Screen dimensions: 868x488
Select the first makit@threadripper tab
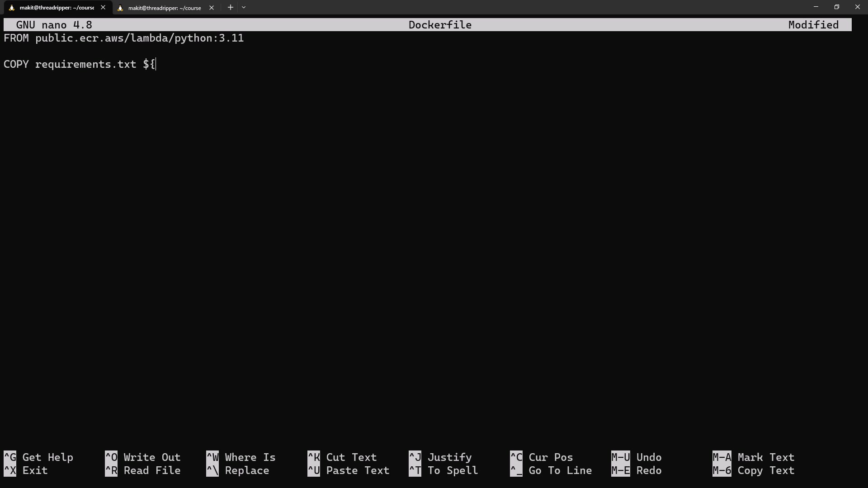[x=57, y=8]
